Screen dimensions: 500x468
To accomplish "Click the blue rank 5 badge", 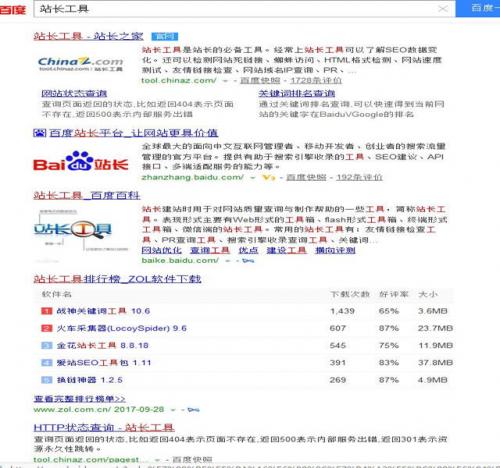I will pos(47,380).
